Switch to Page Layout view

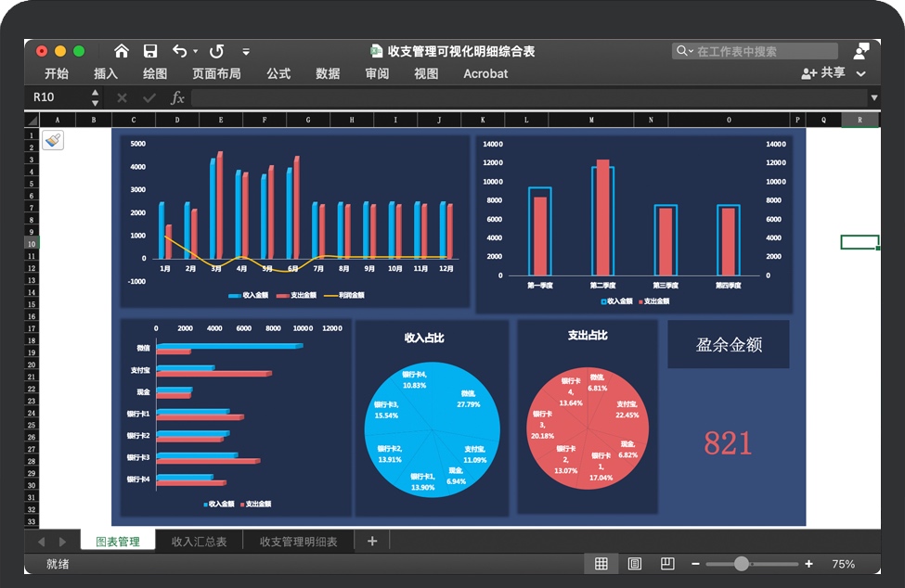pos(635,564)
